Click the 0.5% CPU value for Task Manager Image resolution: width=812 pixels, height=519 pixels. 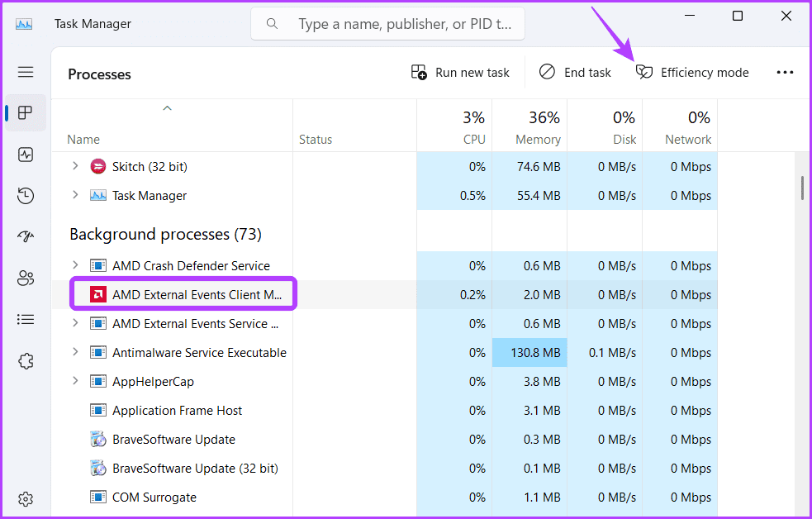pyautogui.click(x=472, y=196)
